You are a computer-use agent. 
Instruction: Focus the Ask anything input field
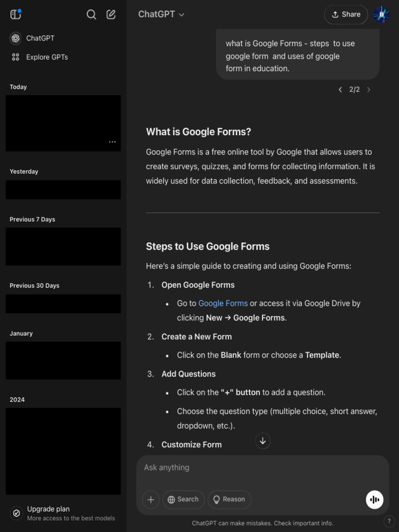coord(262,468)
